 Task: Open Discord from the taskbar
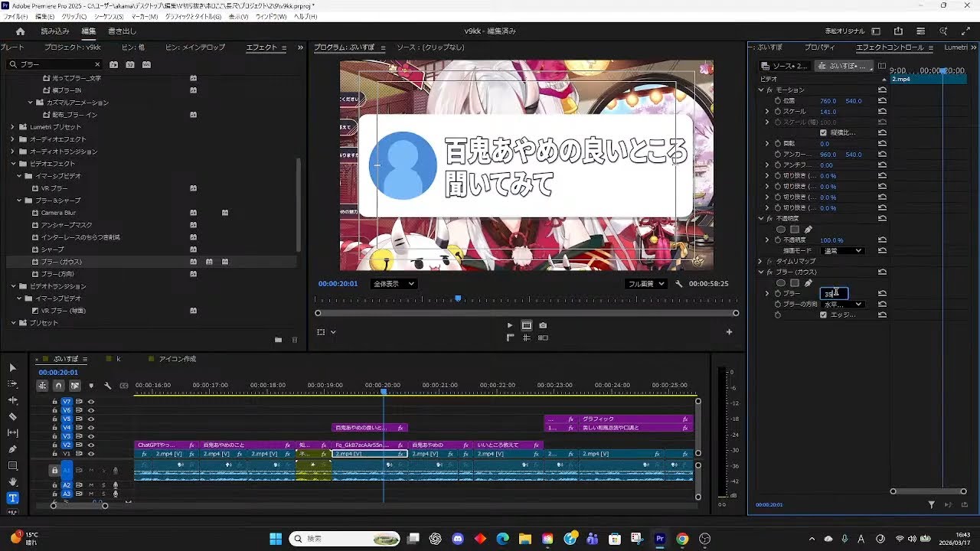coord(458,539)
